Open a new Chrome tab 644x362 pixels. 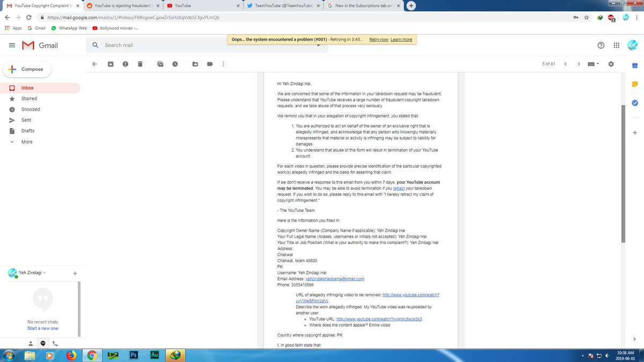[x=411, y=5]
